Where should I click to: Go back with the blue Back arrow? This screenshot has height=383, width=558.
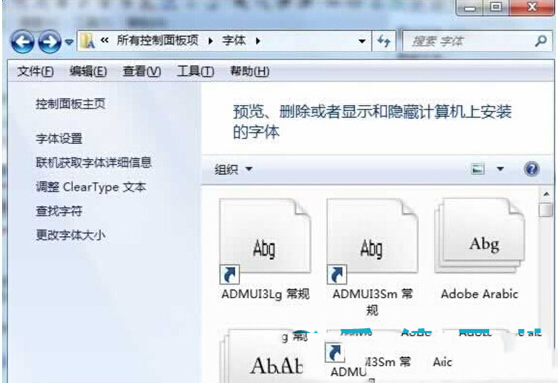(22, 42)
